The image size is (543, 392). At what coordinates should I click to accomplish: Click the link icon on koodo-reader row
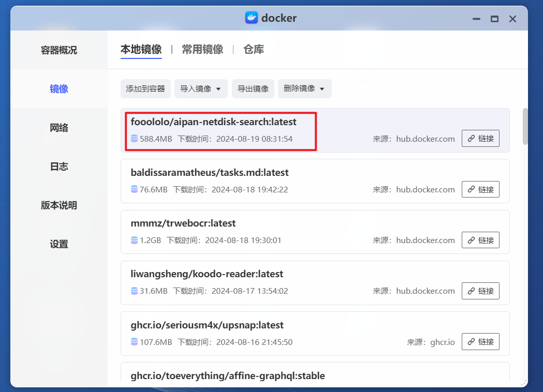click(470, 291)
